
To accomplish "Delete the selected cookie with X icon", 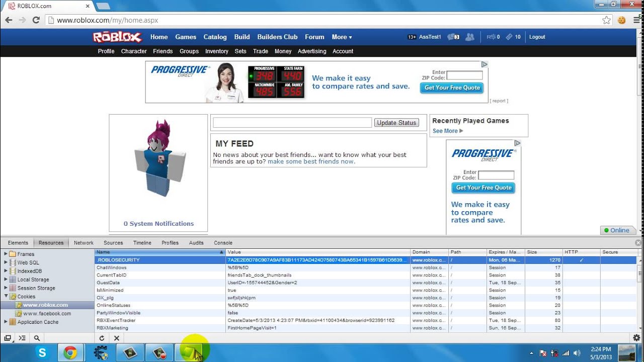I will pyautogui.click(x=116, y=338).
